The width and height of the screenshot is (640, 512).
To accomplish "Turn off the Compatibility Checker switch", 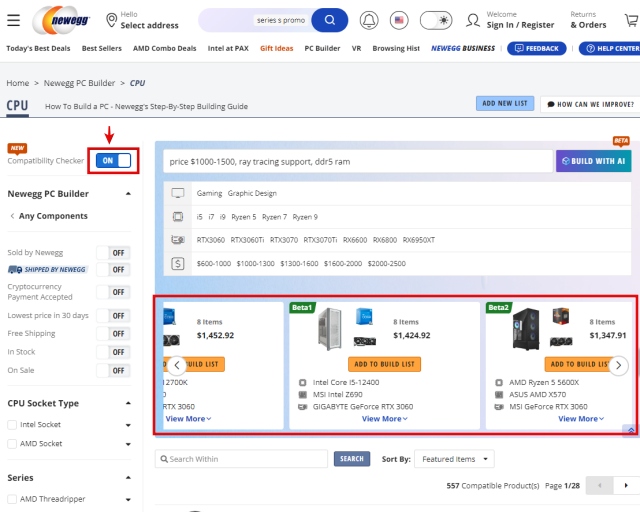I will click(113, 160).
